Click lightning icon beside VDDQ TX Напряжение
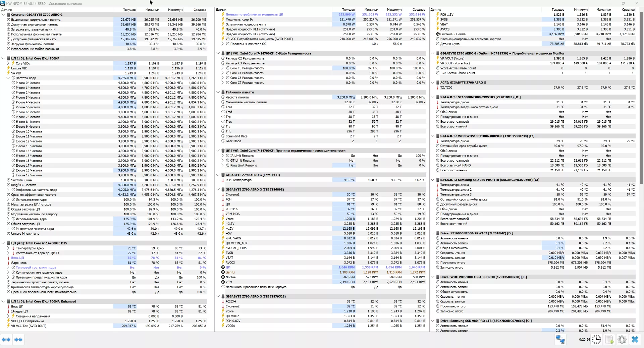The width and height of the screenshot is (644, 348). (x=8, y=321)
